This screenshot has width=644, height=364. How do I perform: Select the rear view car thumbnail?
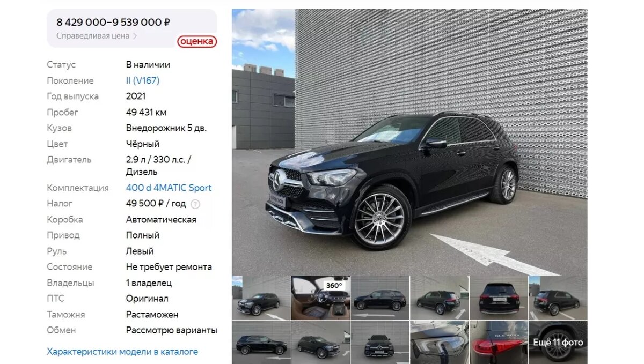[x=498, y=298]
